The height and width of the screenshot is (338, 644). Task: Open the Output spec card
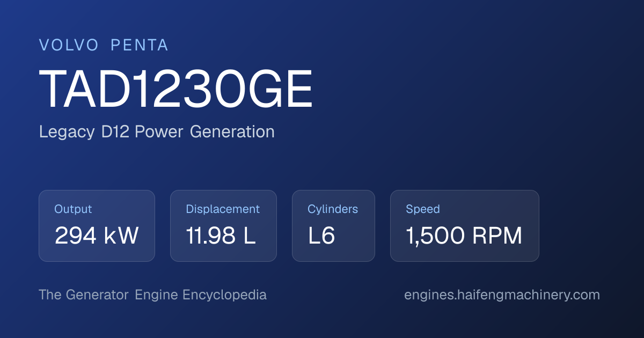(97, 226)
